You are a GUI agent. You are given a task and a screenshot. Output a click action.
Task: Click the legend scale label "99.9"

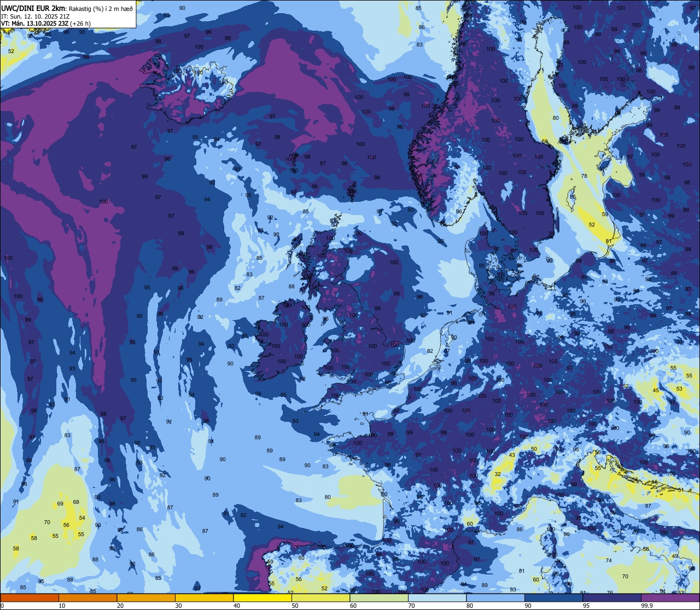[x=647, y=606]
